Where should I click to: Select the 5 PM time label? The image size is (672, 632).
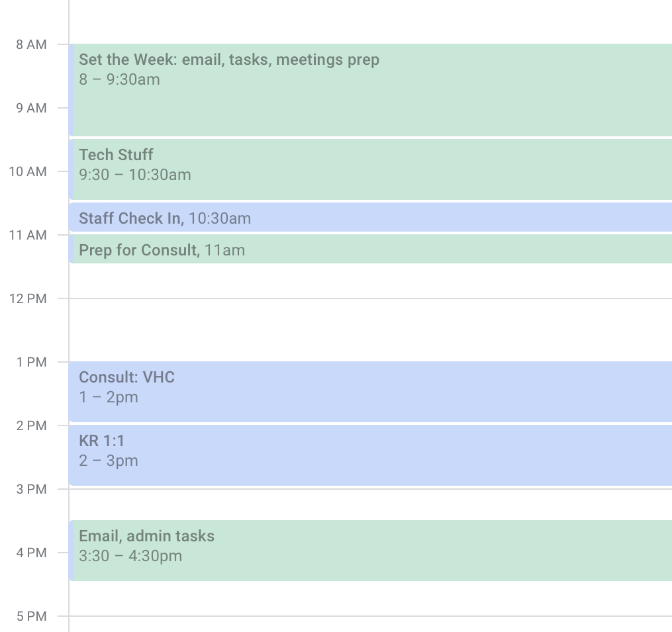(31, 616)
